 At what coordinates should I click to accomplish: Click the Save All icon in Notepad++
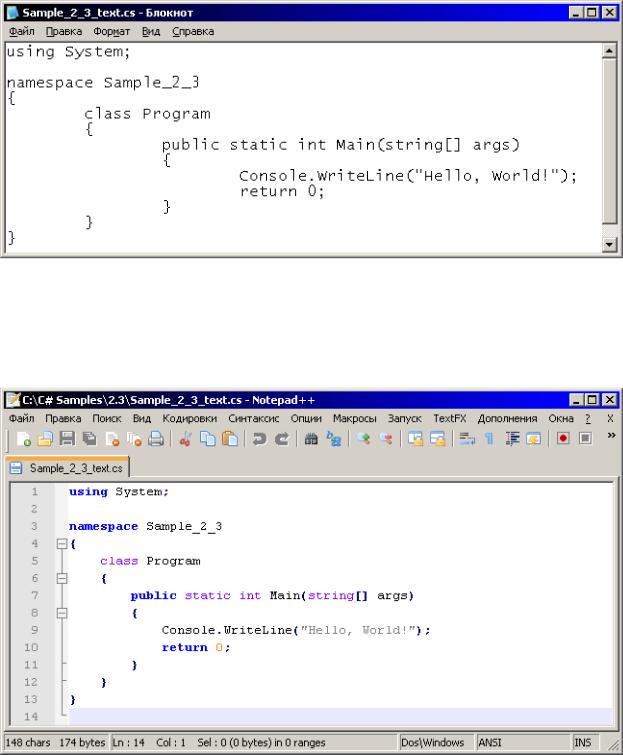(89, 439)
